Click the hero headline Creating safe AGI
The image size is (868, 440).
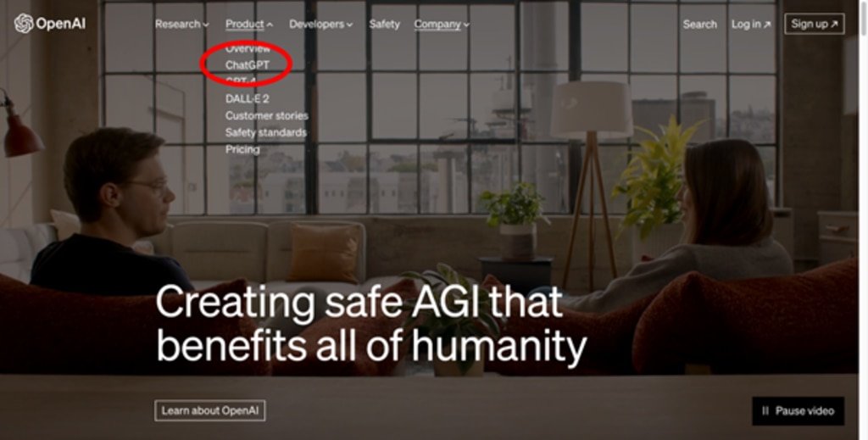tap(371, 324)
